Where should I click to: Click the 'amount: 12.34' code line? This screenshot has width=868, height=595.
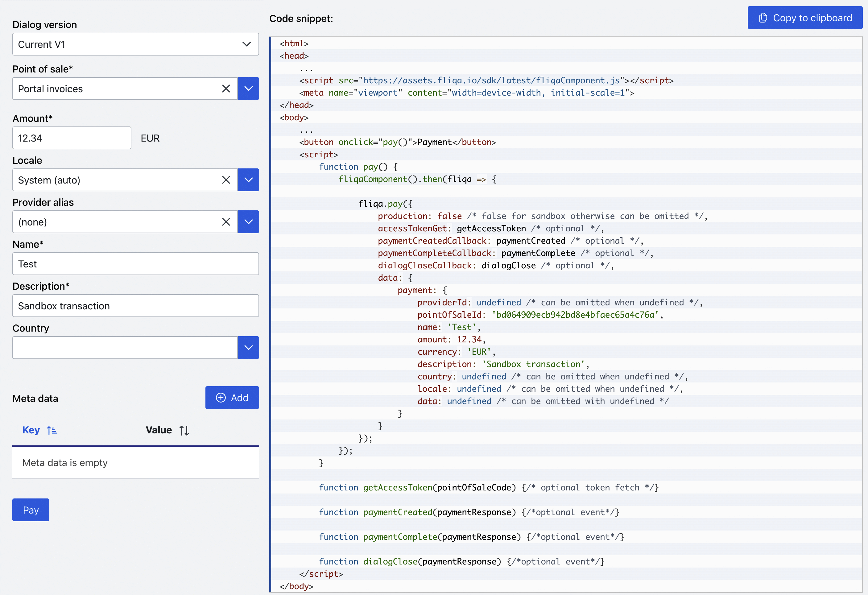coord(451,340)
